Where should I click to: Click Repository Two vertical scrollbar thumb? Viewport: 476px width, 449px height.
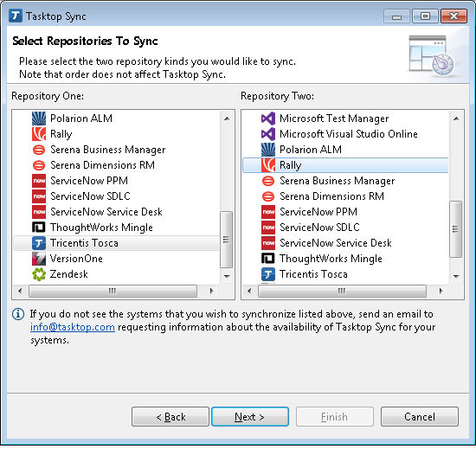(x=455, y=229)
